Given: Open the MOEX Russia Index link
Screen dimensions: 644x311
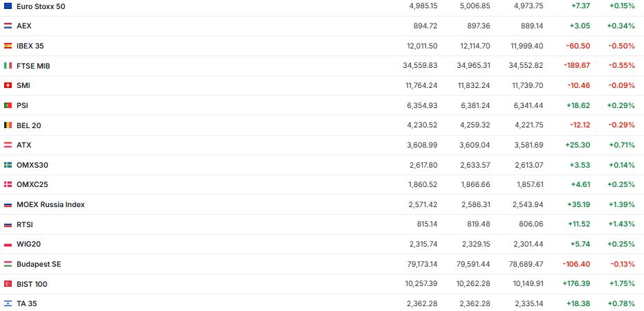Looking at the screenshot, I should point(50,205).
